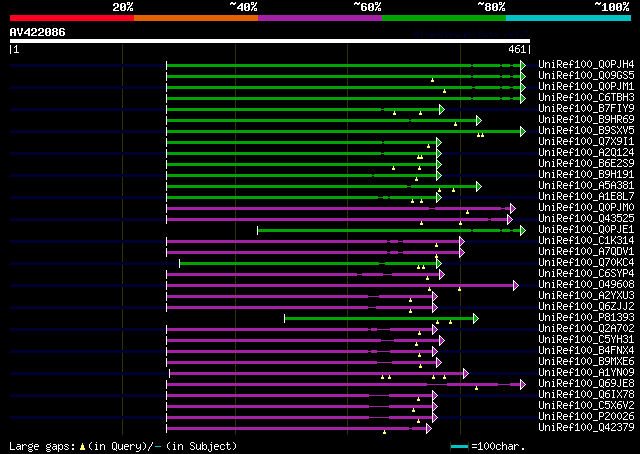Select the UniRef100_Q7X9I1 label

pyautogui.click(x=586, y=142)
